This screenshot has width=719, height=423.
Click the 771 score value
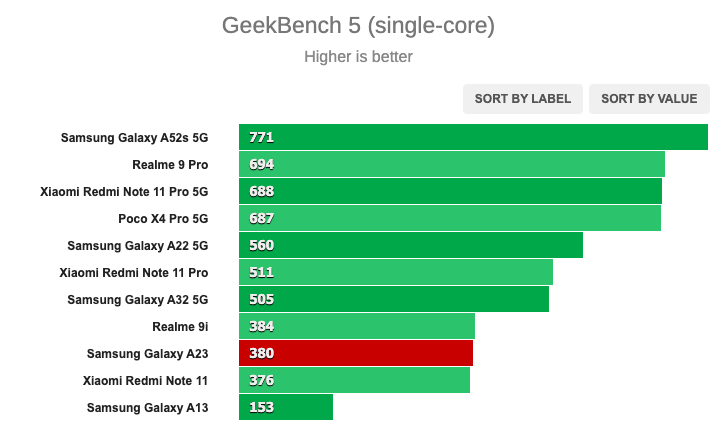pyautogui.click(x=261, y=138)
